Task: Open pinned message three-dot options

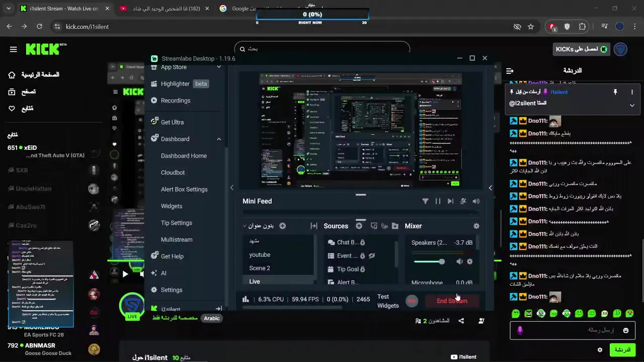Action: pos(632,92)
